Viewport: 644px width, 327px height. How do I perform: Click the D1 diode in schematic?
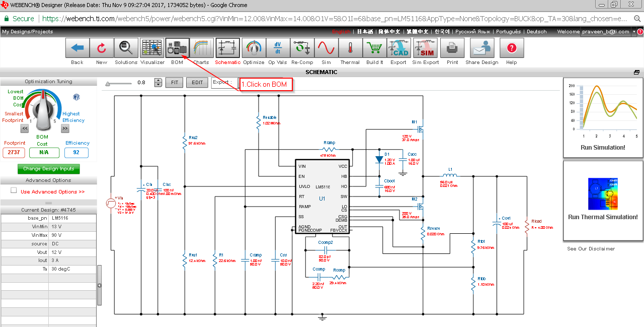click(379, 160)
